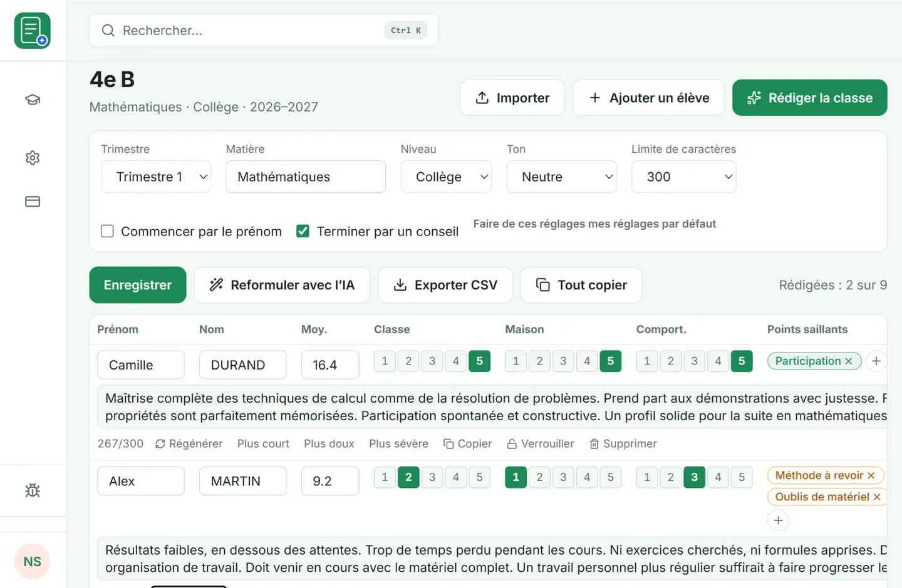902x588 pixels.
Task: Make Camille's comment shorter with Plus court
Action: pyautogui.click(x=263, y=443)
